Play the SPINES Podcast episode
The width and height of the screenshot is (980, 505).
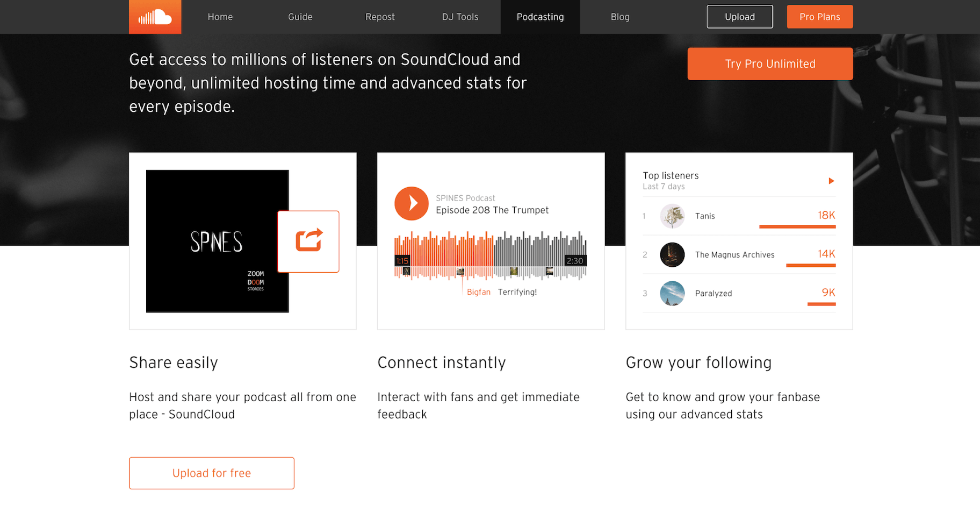tap(412, 203)
